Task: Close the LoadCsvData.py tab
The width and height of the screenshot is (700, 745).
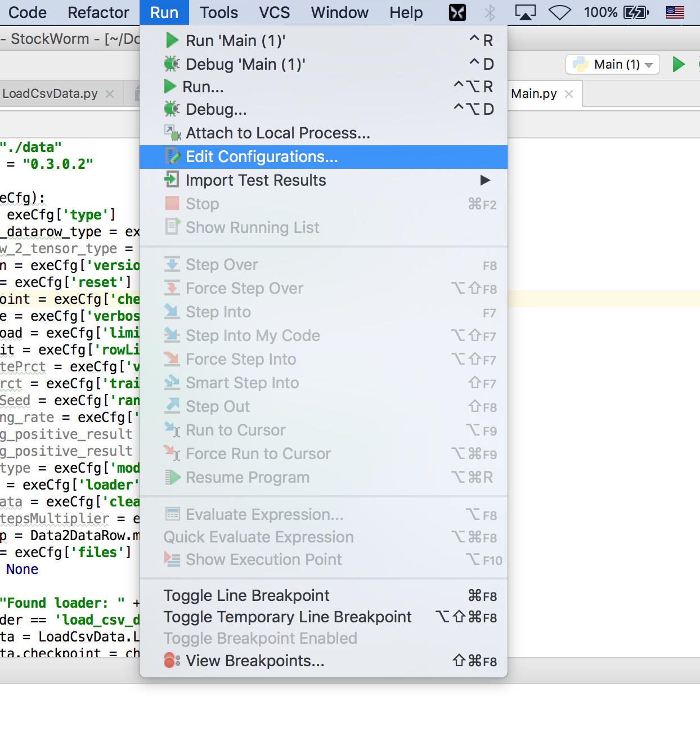Action: [110, 94]
